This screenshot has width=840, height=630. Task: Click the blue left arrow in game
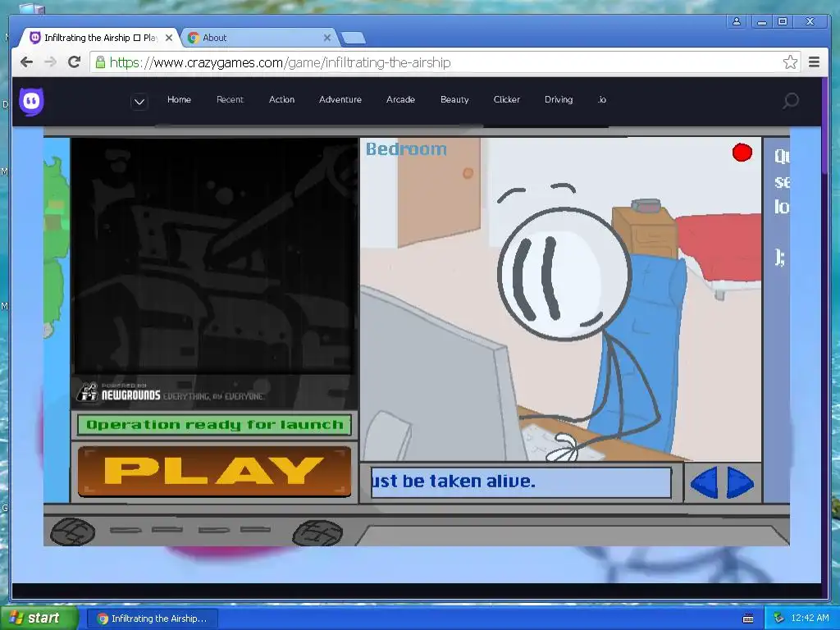click(704, 482)
